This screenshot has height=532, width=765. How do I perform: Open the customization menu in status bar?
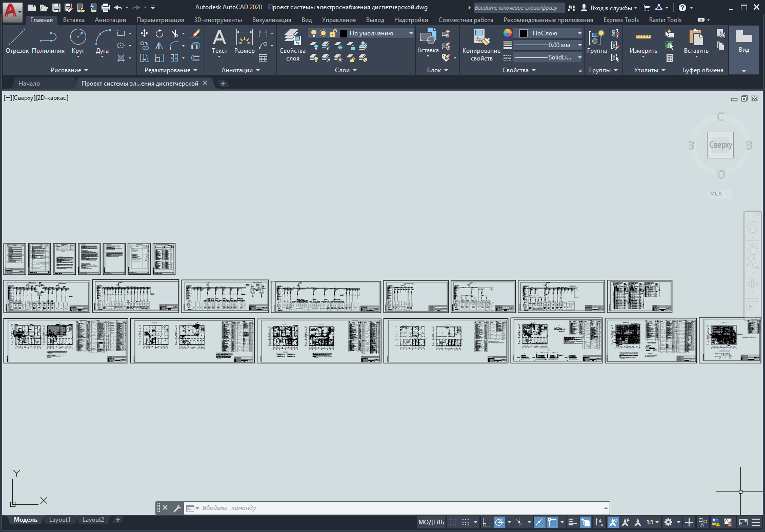(756, 522)
